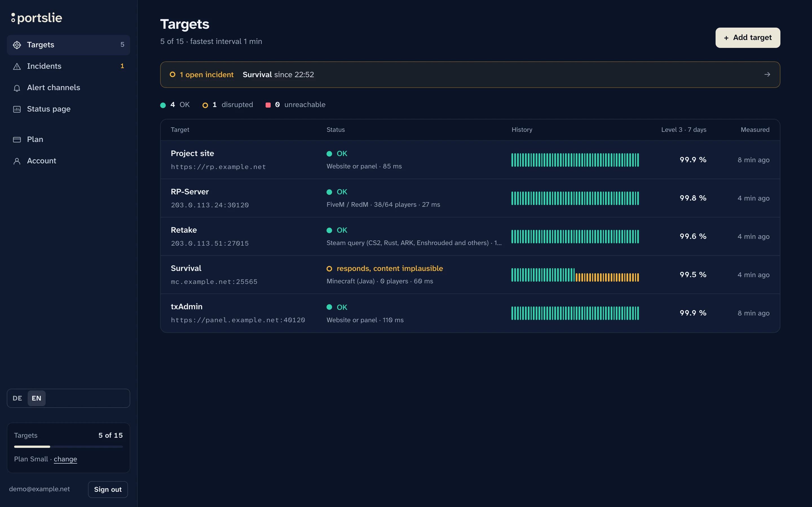This screenshot has height=507, width=812.
Task: Click the Sign out button
Action: 108,489
